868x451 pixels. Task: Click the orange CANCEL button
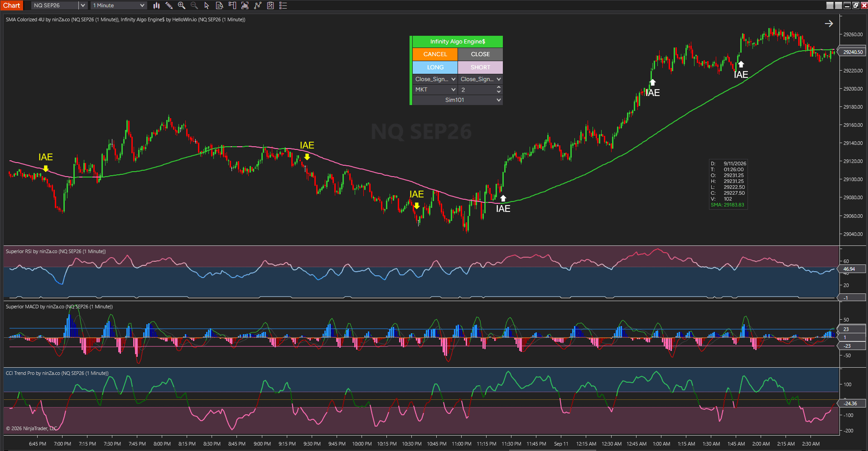pos(435,54)
